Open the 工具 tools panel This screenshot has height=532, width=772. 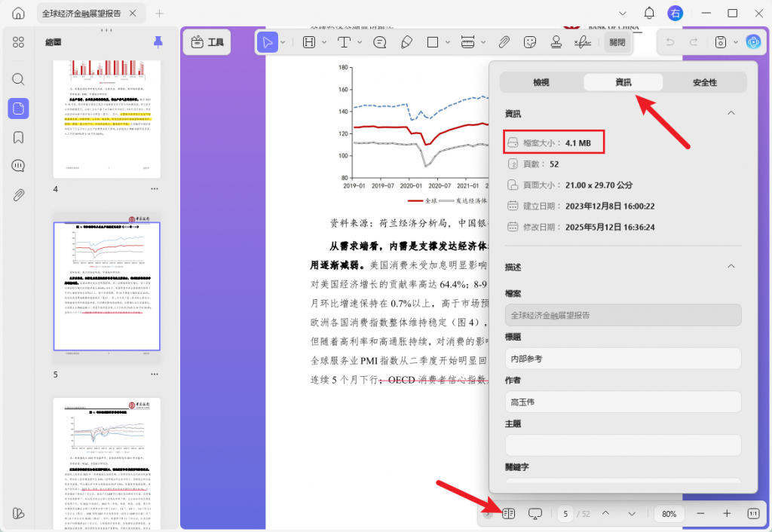(x=207, y=42)
